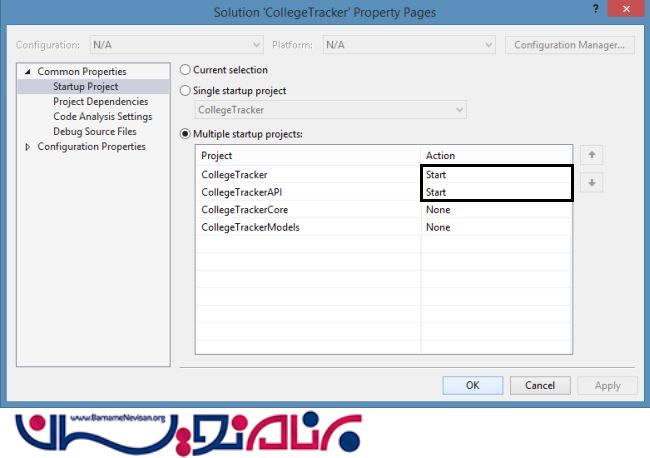Screen dimensions: 650x458
Task: Select the Current selection radio button
Action: (185, 70)
